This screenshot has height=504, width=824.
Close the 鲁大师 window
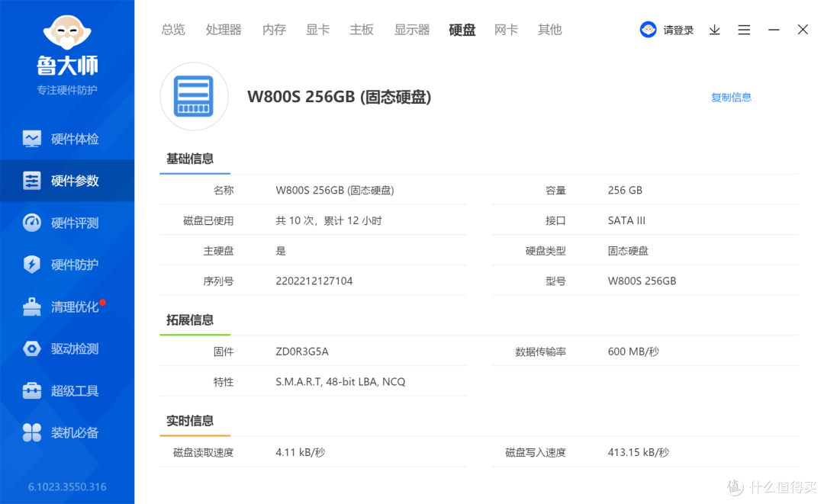[x=803, y=30]
